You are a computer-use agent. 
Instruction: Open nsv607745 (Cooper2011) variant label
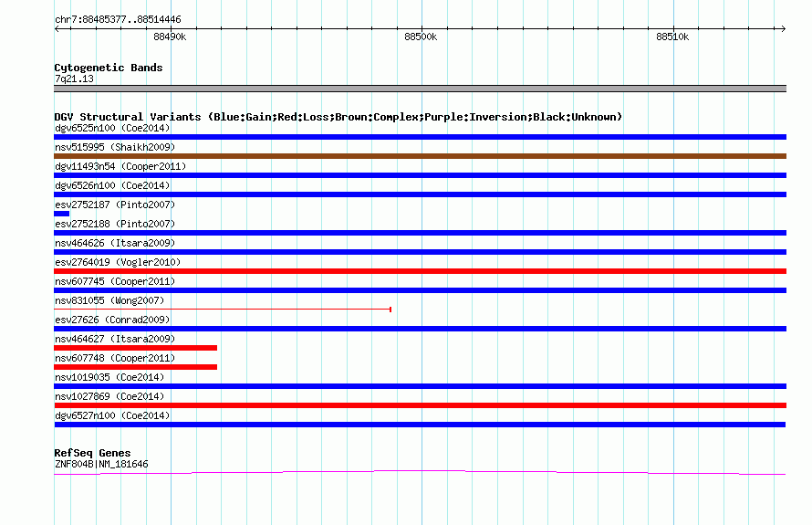tap(115, 281)
